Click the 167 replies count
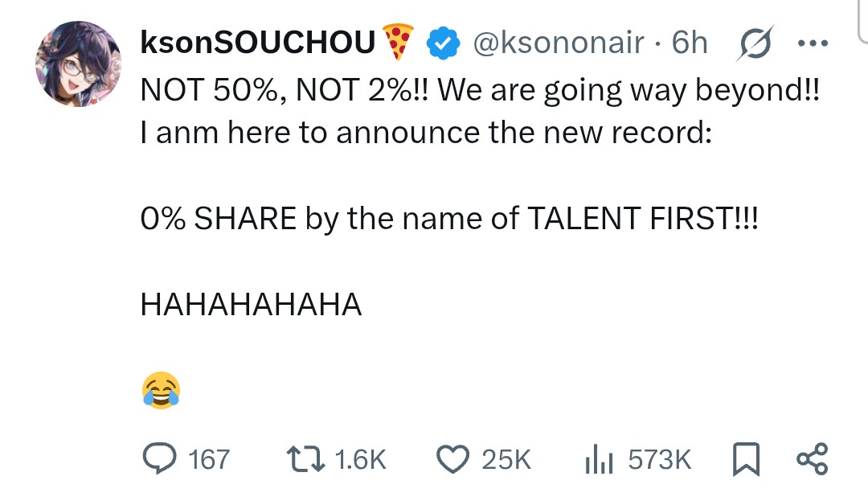This screenshot has width=868, height=501. click(208, 460)
